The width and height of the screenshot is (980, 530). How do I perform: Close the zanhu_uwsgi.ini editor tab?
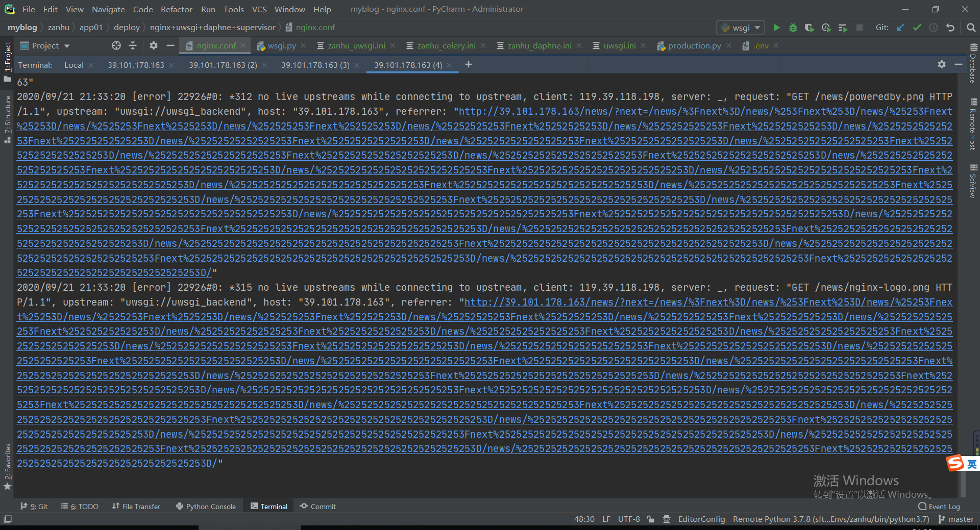(x=393, y=46)
